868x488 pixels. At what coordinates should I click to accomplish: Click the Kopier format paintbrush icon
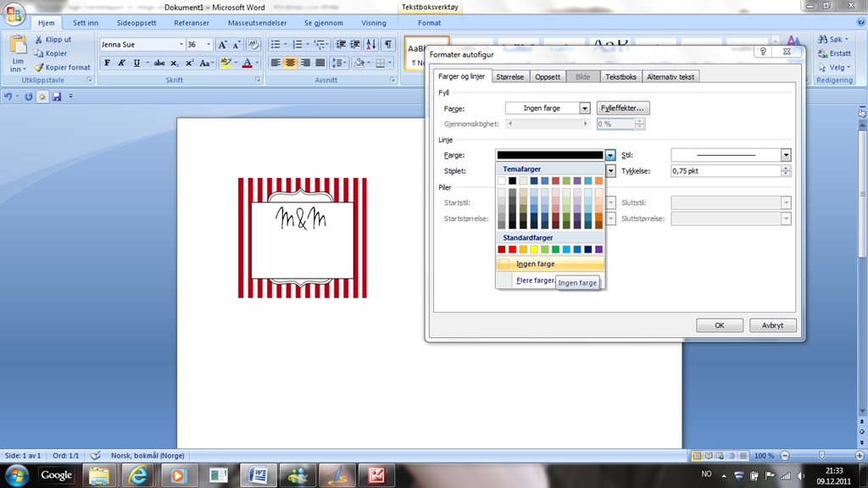(39, 68)
